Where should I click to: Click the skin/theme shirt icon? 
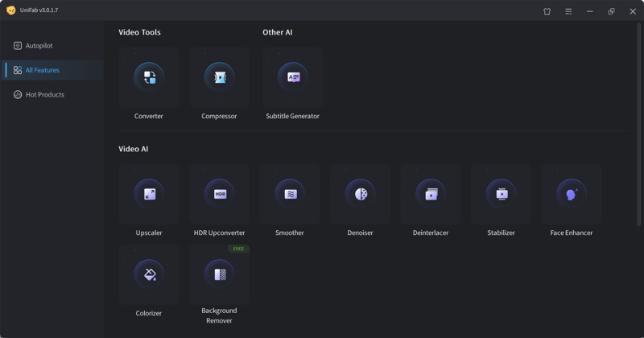click(x=547, y=11)
